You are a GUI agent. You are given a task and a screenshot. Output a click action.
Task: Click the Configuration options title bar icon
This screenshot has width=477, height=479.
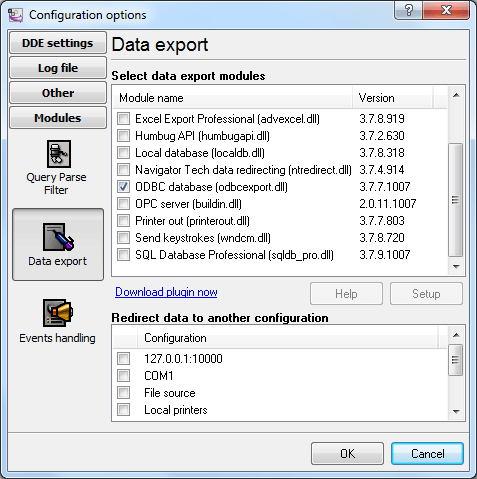pos(15,15)
